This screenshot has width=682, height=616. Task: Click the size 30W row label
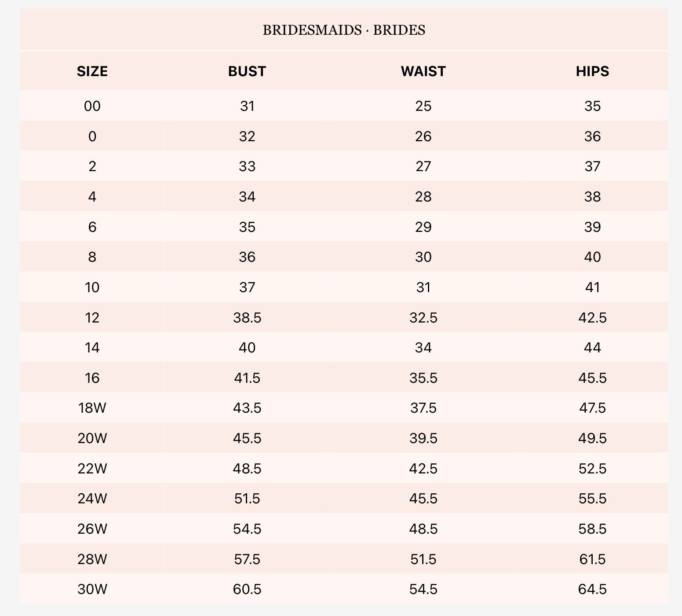[x=92, y=589]
